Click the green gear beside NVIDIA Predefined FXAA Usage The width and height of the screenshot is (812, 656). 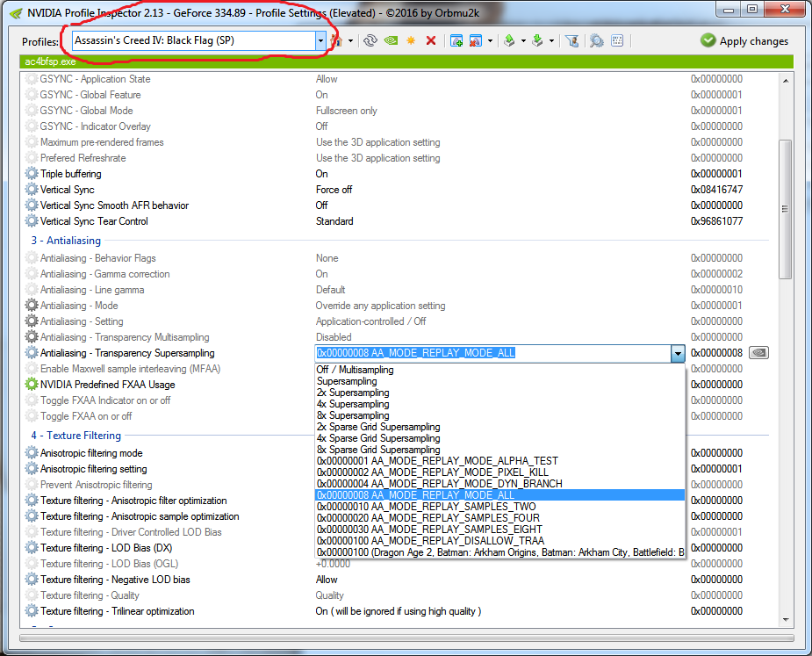tap(32, 385)
